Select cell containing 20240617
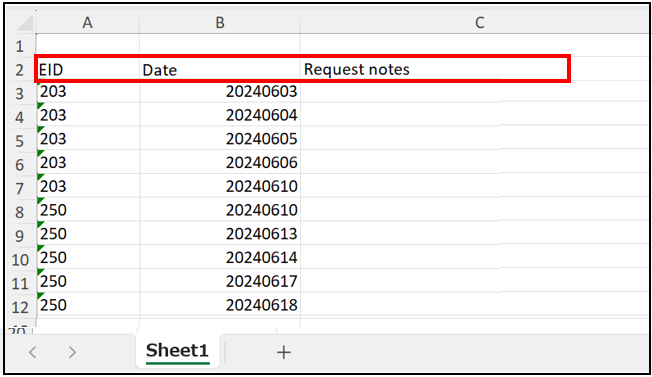Image resolution: width=652 pixels, height=377 pixels. coord(220,281)
